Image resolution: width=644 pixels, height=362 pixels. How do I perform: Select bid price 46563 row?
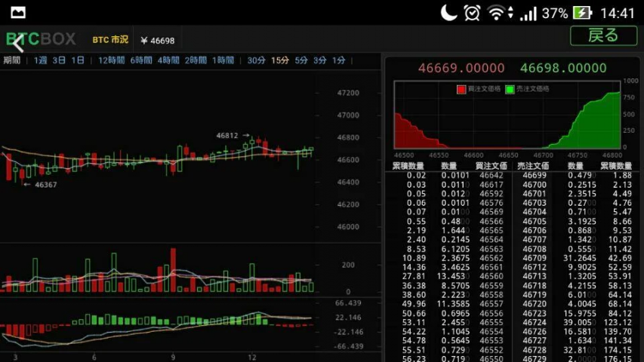click(x=491, y=249)
